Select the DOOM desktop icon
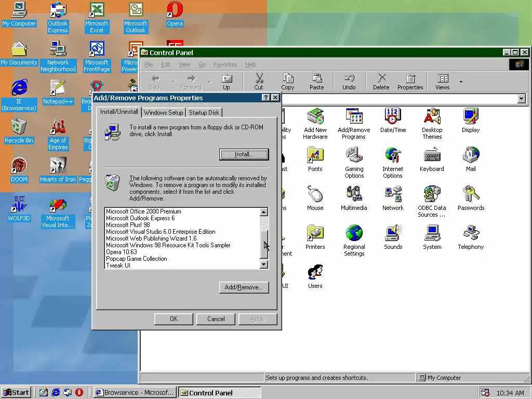Viewport: 532px width, 399px height. [x=19, y=170]
